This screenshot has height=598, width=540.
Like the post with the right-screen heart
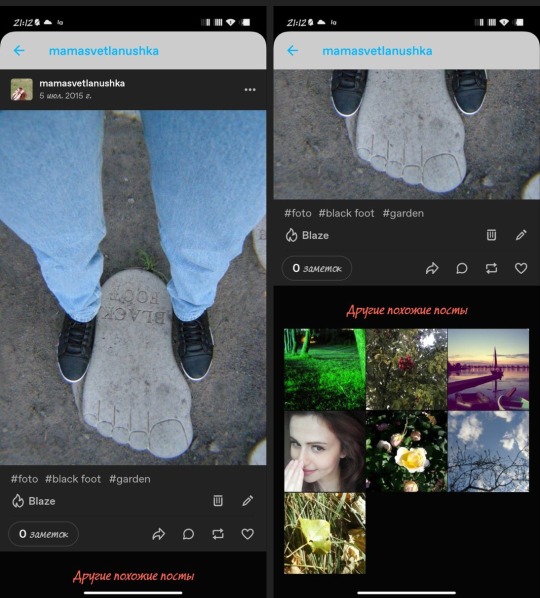pyautogui.click(x=521, y=268)
